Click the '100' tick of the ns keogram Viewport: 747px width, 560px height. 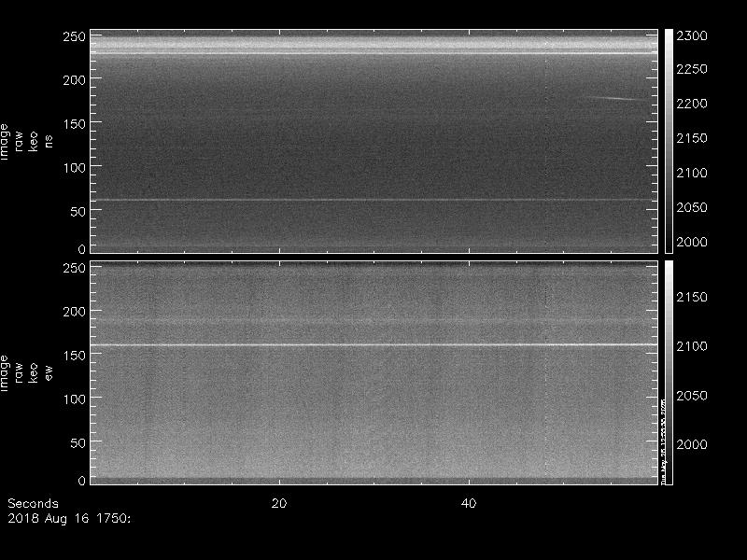(x=75, y=168)
